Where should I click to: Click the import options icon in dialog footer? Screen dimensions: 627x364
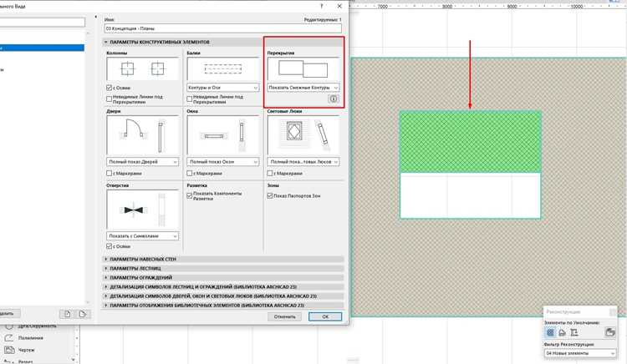67,314
